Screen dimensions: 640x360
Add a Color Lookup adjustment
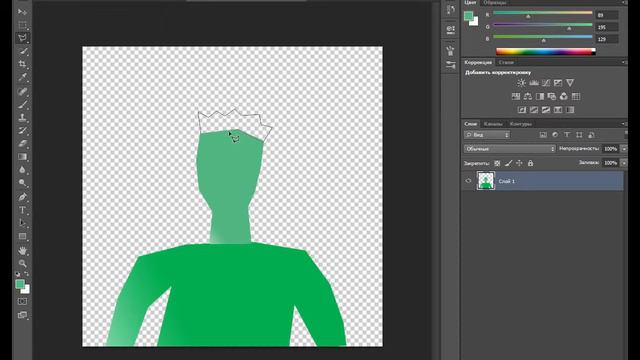click(576, 96)
